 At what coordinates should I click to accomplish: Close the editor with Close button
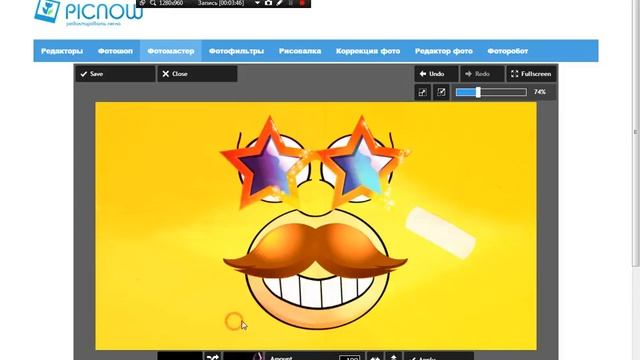(x=198, y=74)
